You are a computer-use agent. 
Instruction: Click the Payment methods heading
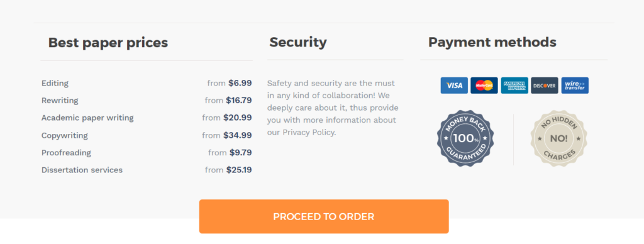point(492,42)
